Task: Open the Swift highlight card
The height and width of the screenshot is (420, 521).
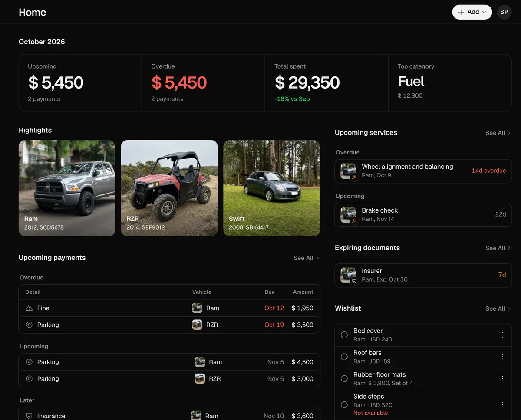Action: coord(272,188)
